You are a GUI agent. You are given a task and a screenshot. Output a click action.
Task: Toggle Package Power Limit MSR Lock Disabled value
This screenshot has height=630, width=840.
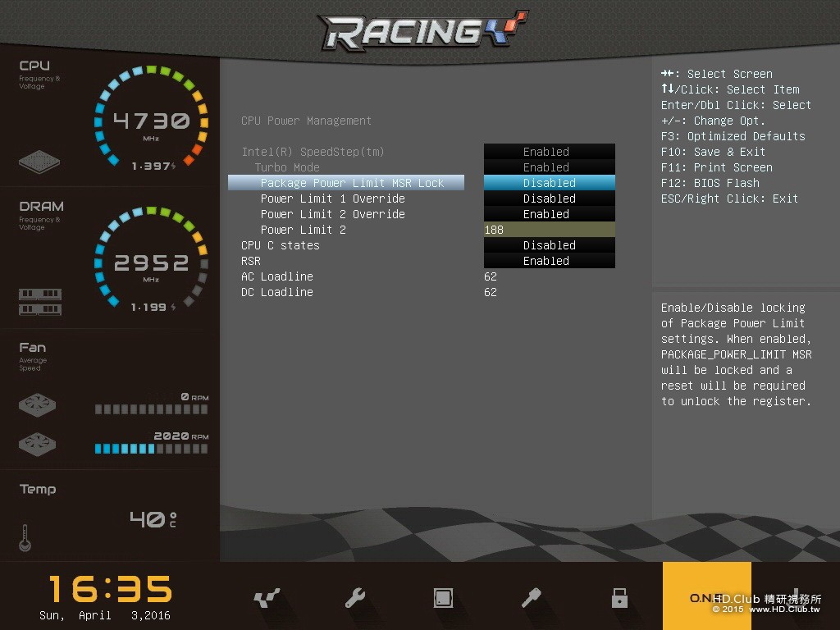click(549, 183)
